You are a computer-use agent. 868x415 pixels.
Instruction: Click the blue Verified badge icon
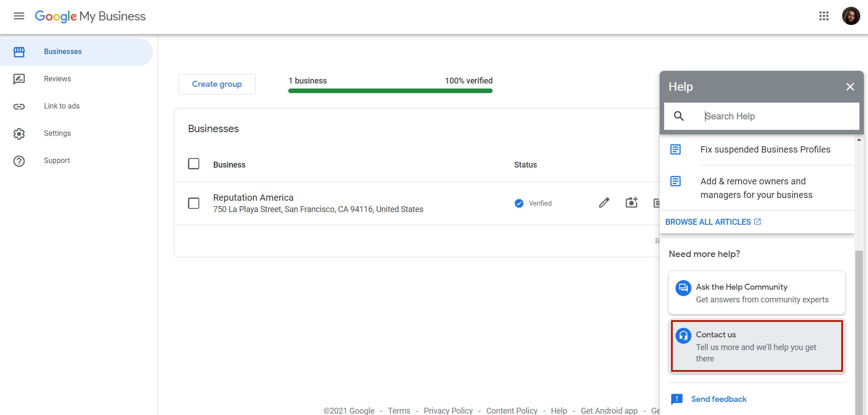tap(519, 203)
